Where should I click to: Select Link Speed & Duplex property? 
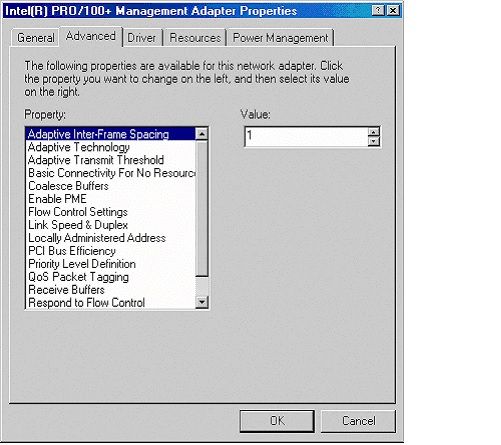point(111,225)
